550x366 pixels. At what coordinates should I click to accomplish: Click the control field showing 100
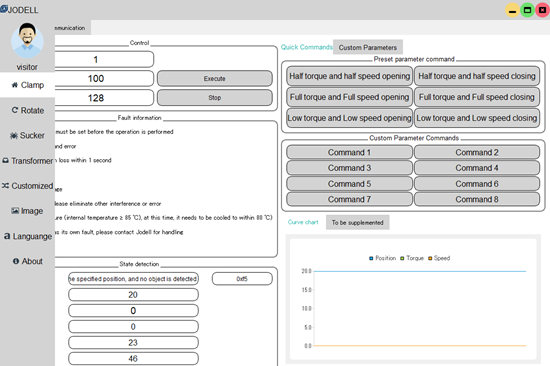click(104, 79)
